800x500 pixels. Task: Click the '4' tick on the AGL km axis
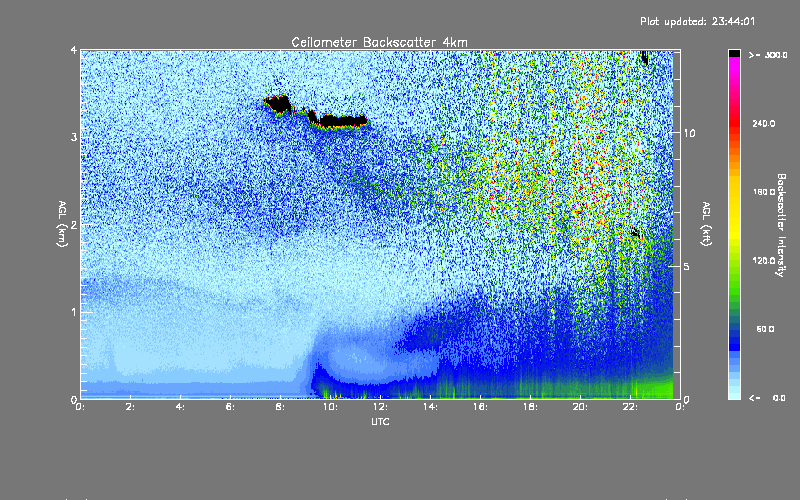coord(74,50)
